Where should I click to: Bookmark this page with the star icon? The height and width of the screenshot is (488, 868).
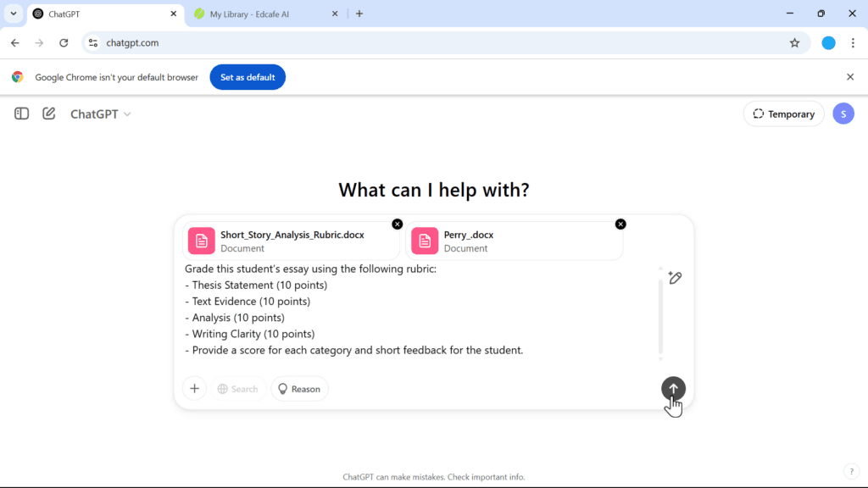[794, 42]
